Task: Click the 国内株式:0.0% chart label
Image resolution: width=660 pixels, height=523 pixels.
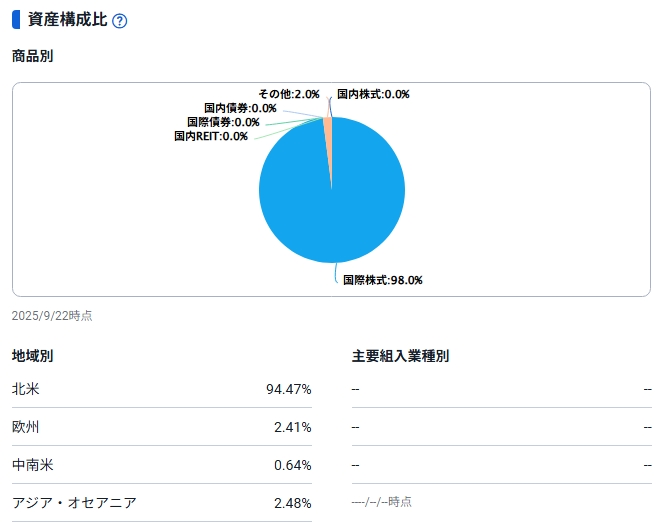Action: point(373,94)
